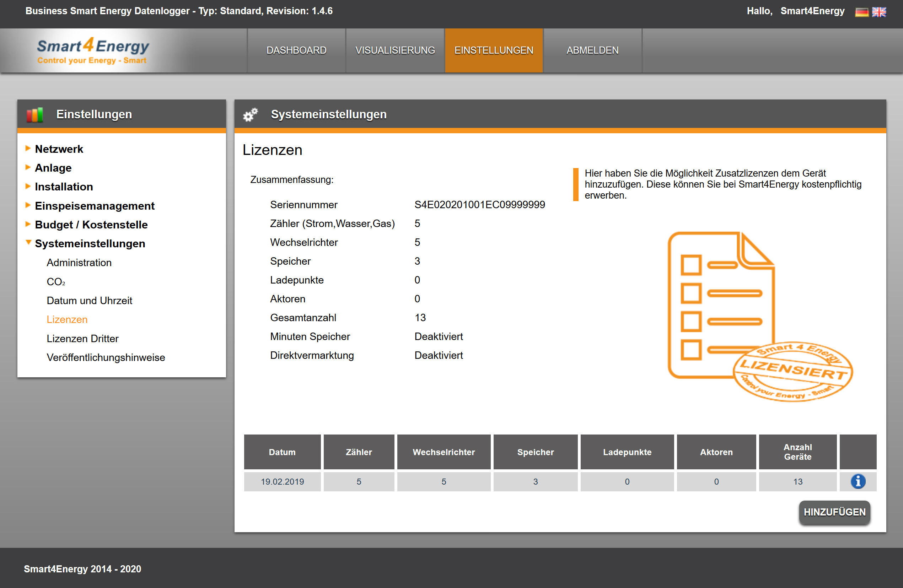Open Installation settings
Viewport: 903px width, 588px height.
point(64,187)
